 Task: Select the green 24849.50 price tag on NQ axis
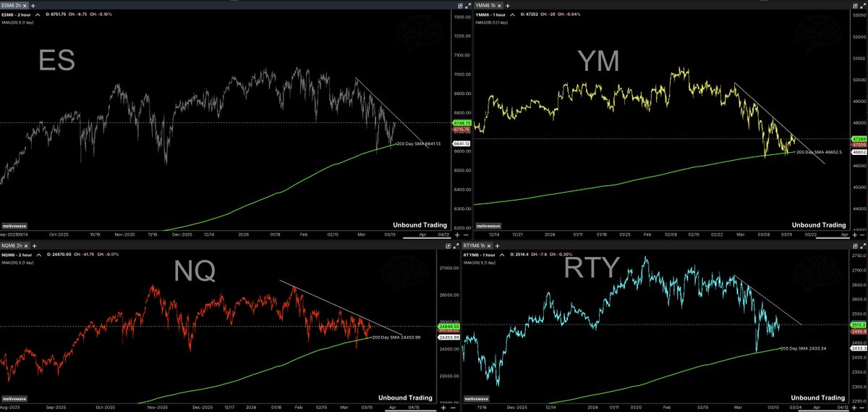(449, 327)
